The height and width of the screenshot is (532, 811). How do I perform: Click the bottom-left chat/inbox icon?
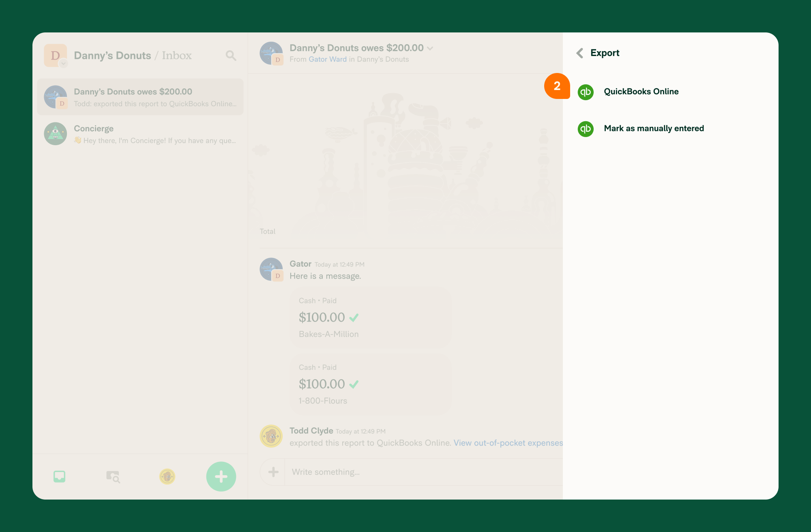pyautogui.click(x=59, y=476)
